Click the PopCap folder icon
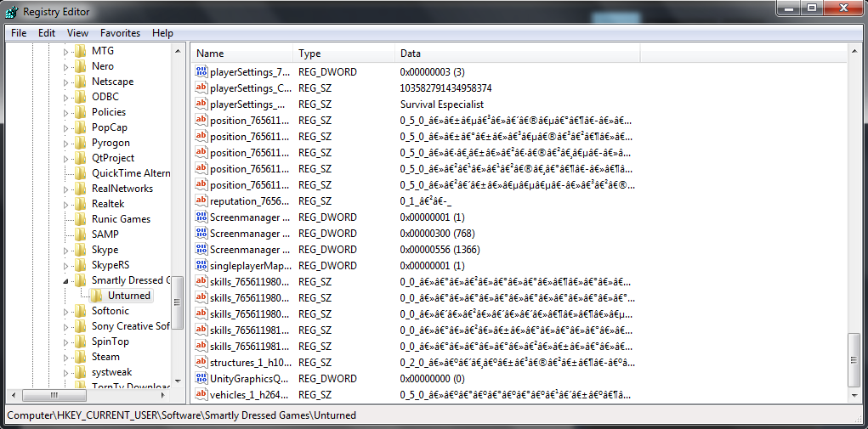 [x=80, y=127]
